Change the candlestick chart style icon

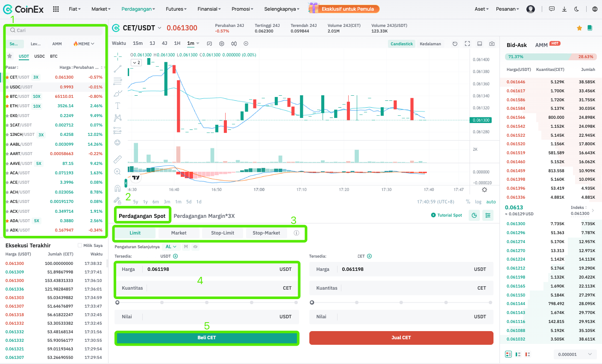pyautogui.click(x=234, y=44)
